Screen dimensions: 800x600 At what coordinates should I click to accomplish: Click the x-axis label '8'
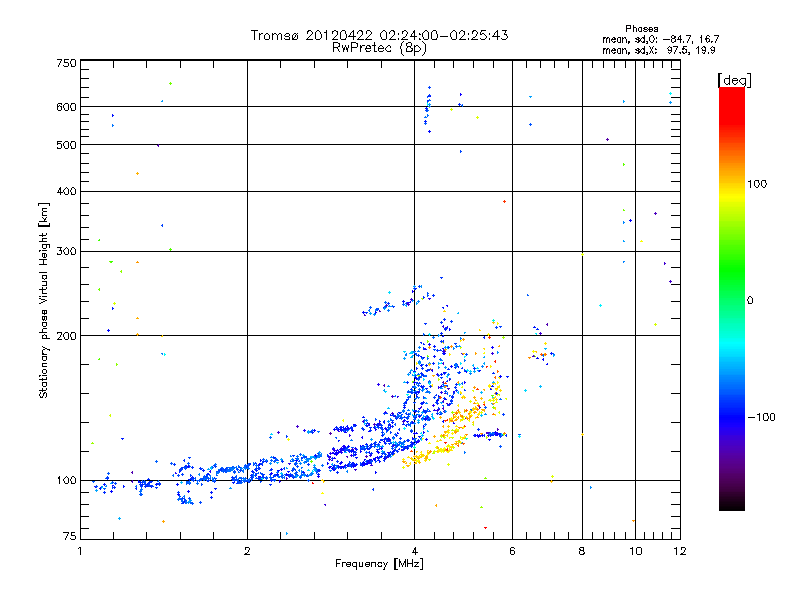582,551
